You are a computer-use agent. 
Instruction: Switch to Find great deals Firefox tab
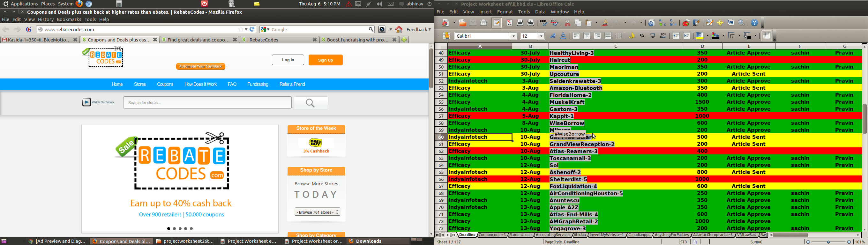click(x=199, y=40)
